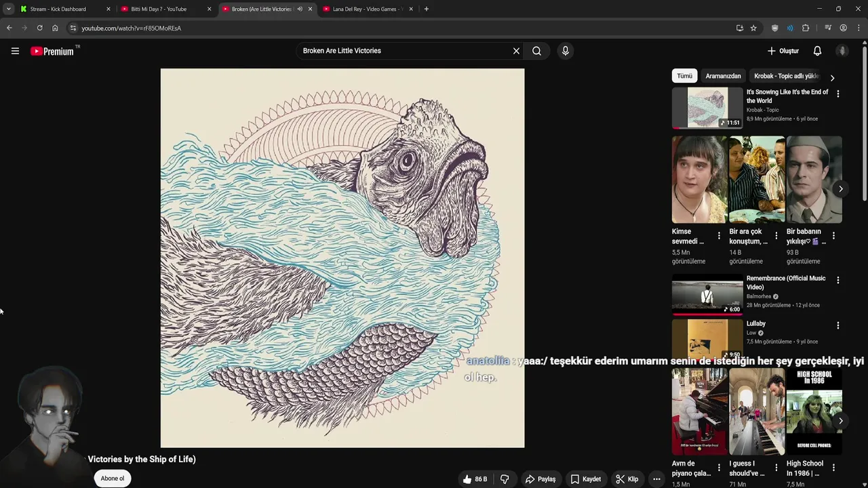
Task: Close the Stream - Kick Dashboard tab
Action: click(108, 9)
